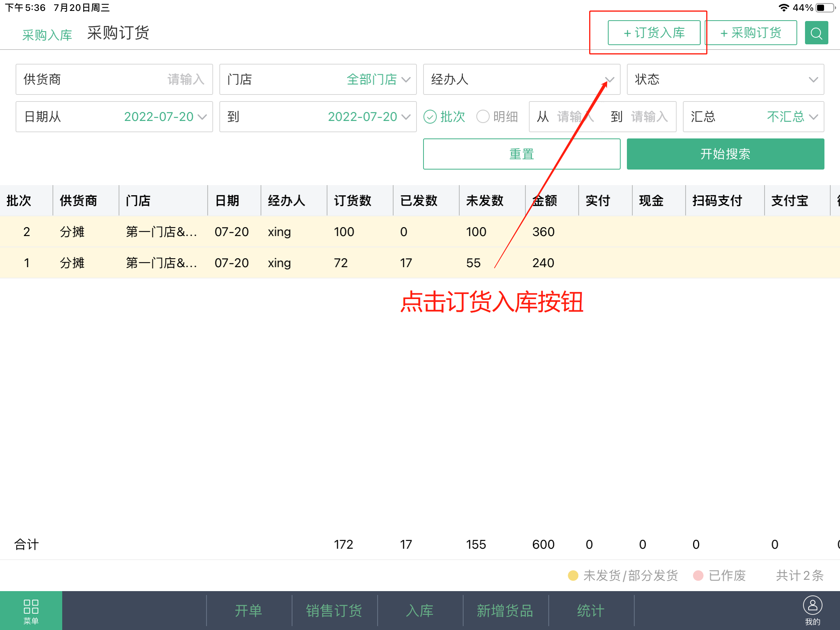Viewport: 840px width, 630px height.
Task: Tap the Wi-Fi icon in status bar
Action: point(784,8)
